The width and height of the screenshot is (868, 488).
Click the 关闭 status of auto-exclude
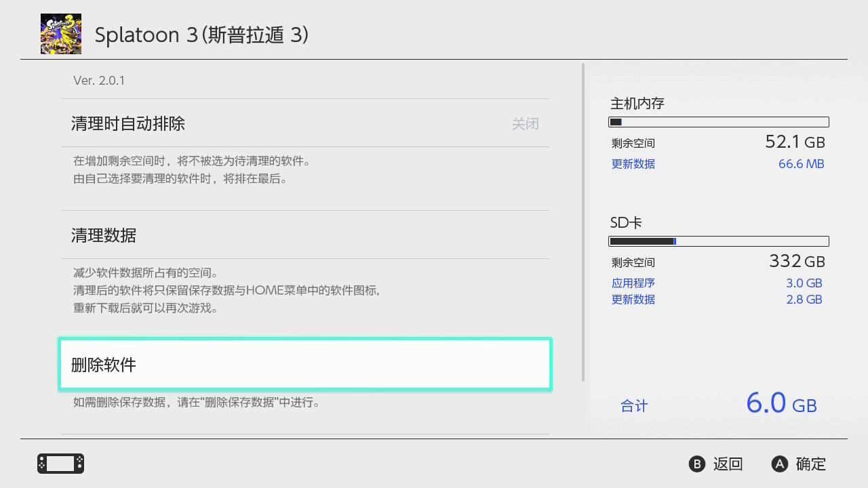click(x=525, y=124)
